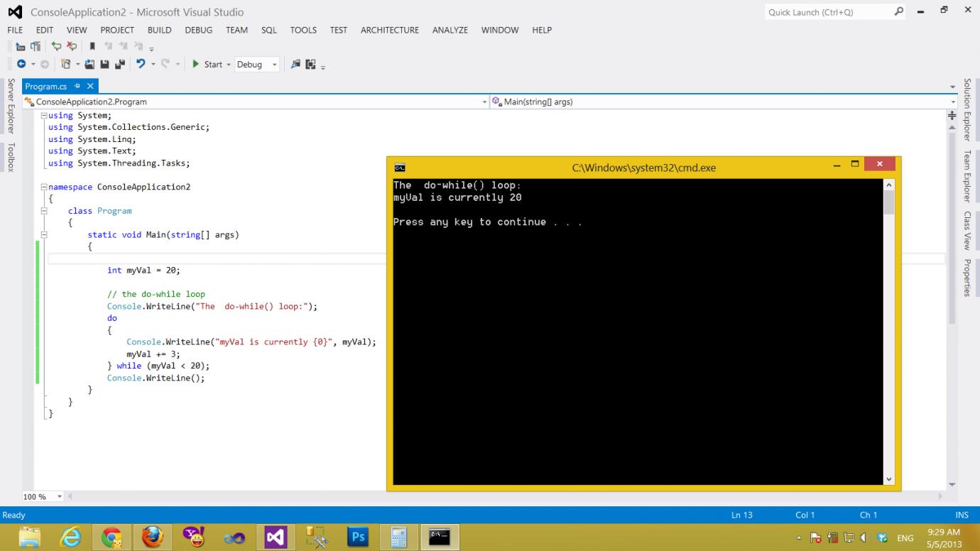Viewport: 980px width, 551px height.
Task: Open the EDIT menu
Action: [x=45, y=30]
